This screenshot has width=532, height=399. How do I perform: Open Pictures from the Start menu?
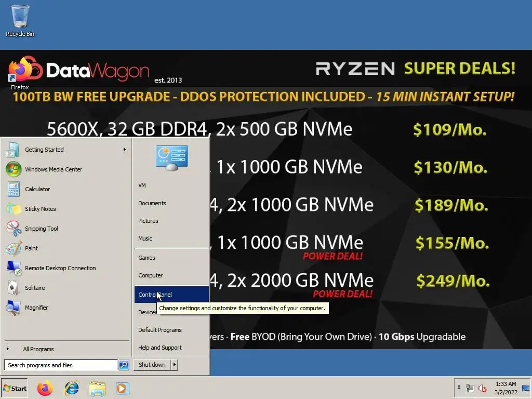171,221
